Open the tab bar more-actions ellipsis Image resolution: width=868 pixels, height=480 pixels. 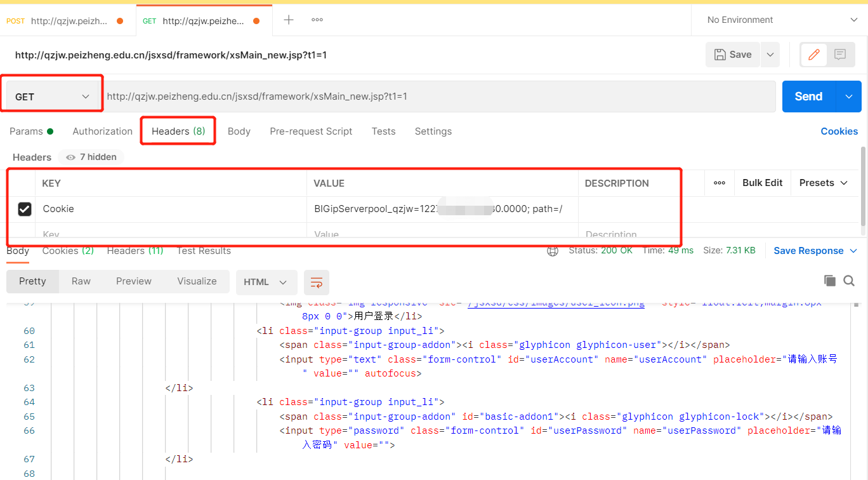pyautogui.click(x=317, y=20)
